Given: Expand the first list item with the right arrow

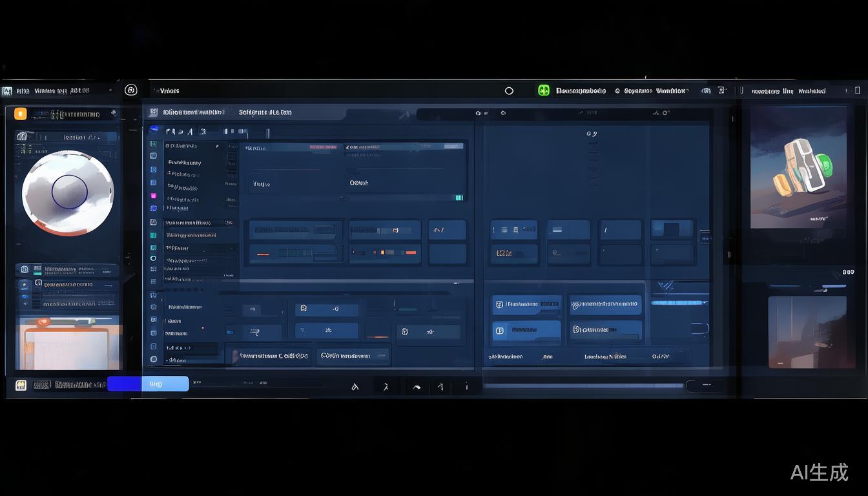Looking at the screenshot, I should tap(217, 147).
